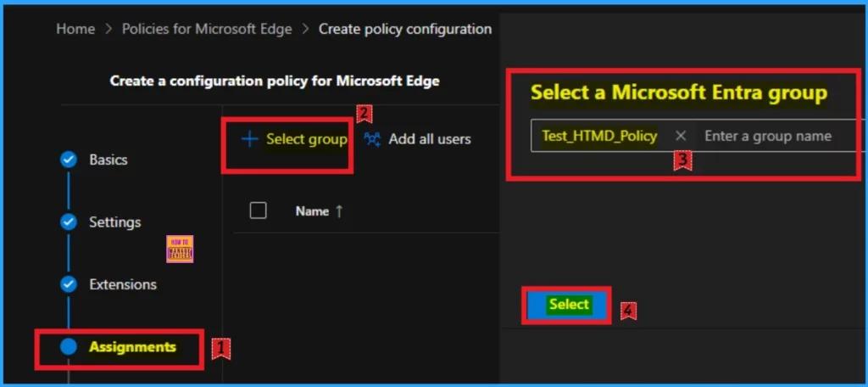868x387 pixels.
Task: Click the ascending sort arrow beside Name
Action: click(x=339, y=211)
